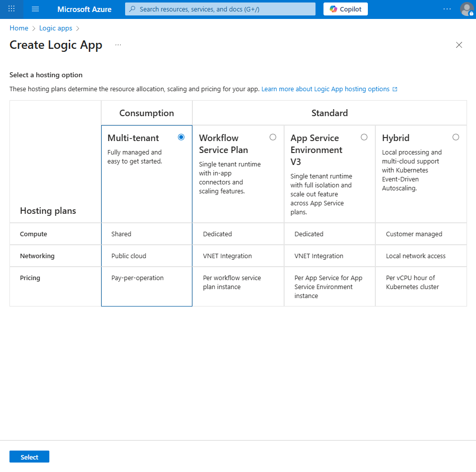Click the App Service Environment V3 title
Viewport: 476px width, 472px height.
(x=317, y=150)
